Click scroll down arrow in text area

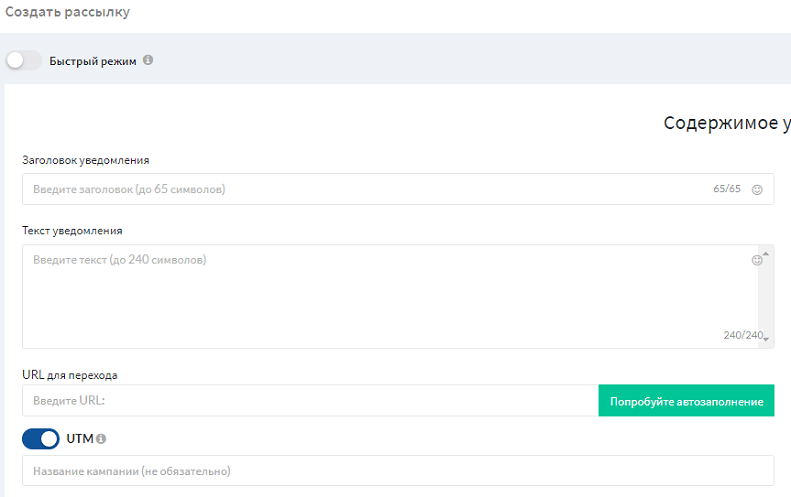pos(766,340)
